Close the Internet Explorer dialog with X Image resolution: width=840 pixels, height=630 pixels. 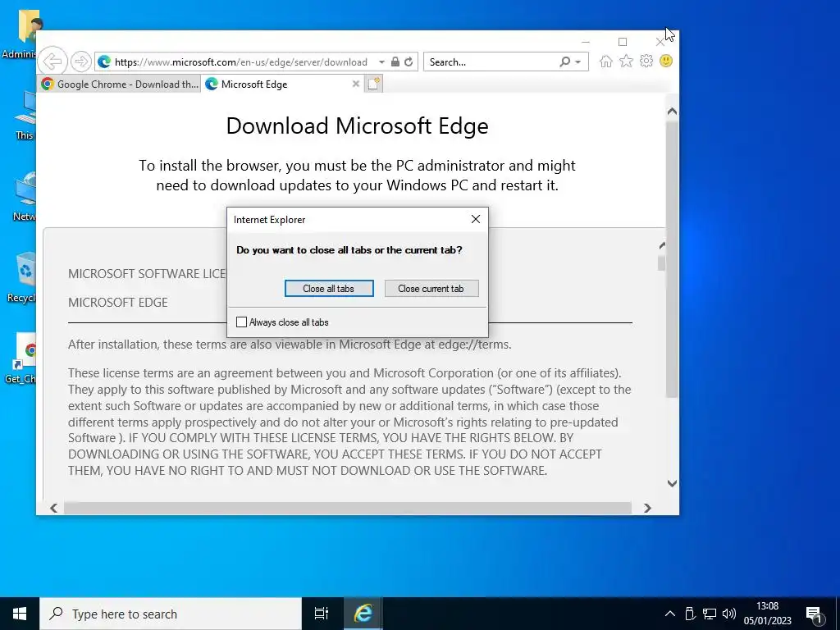click(x=476, y=219)
